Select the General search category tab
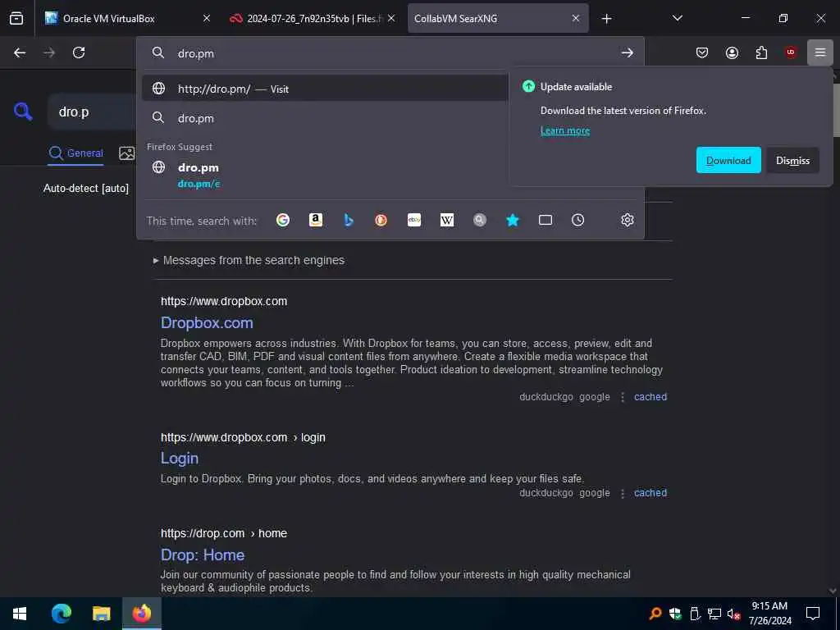 coord(75,153)
